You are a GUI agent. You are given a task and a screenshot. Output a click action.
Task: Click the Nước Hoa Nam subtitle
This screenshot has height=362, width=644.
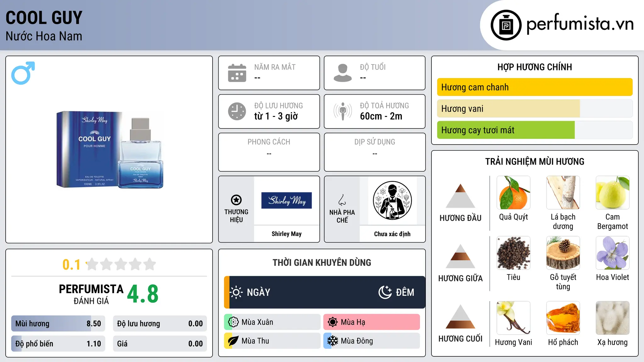(44, 36)
